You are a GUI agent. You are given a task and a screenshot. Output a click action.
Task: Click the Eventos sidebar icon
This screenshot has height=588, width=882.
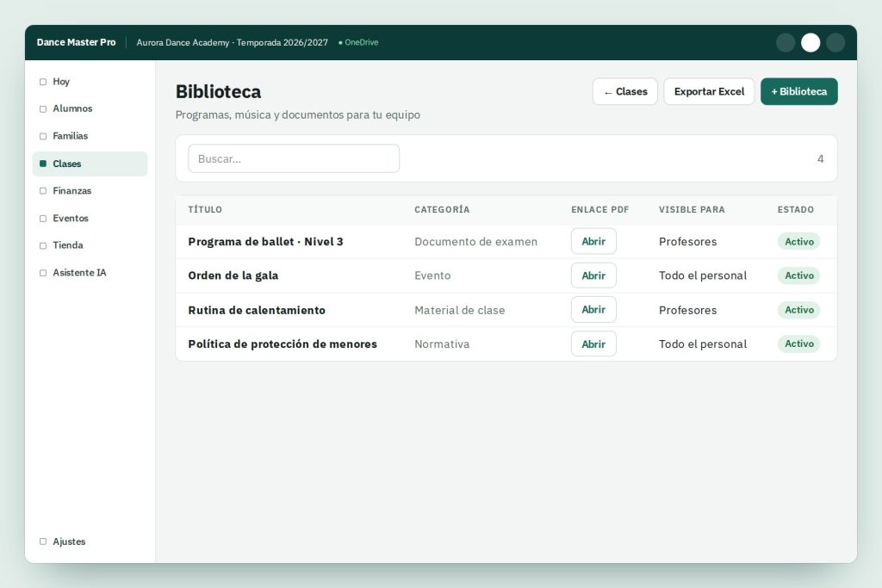pyautogui.click(x=43, y=219)
